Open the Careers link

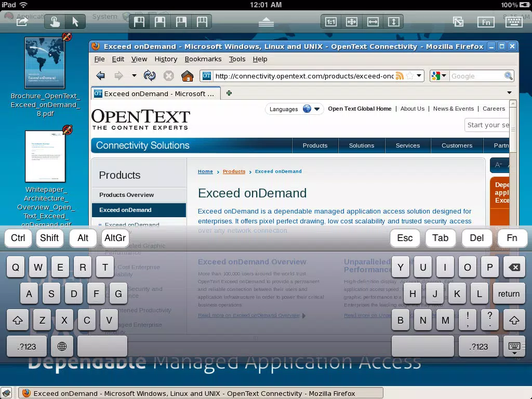[x=494, y=109]
